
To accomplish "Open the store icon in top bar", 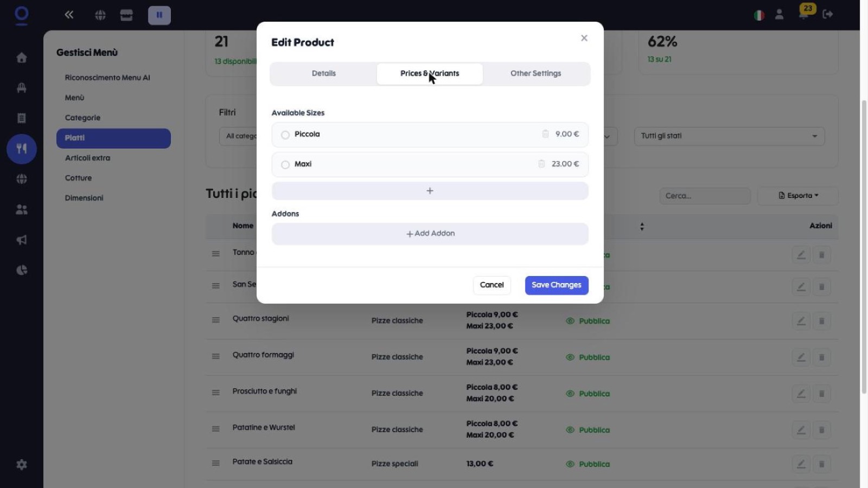I will click(126, 15).
